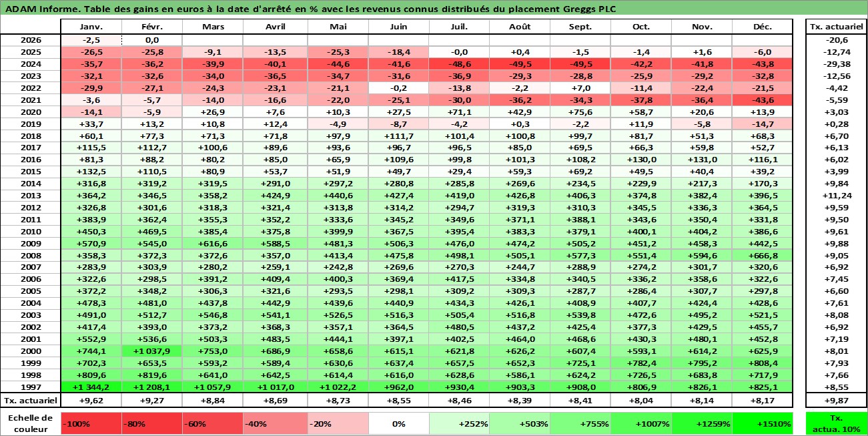Click the -20% pale red swatch

338,423
